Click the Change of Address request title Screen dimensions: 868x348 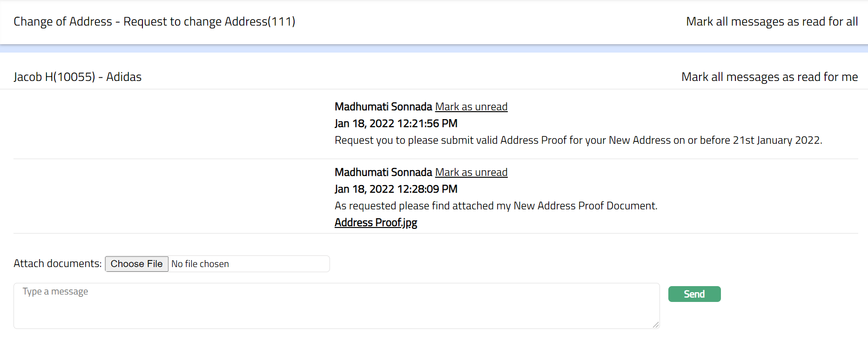(154, 22)
